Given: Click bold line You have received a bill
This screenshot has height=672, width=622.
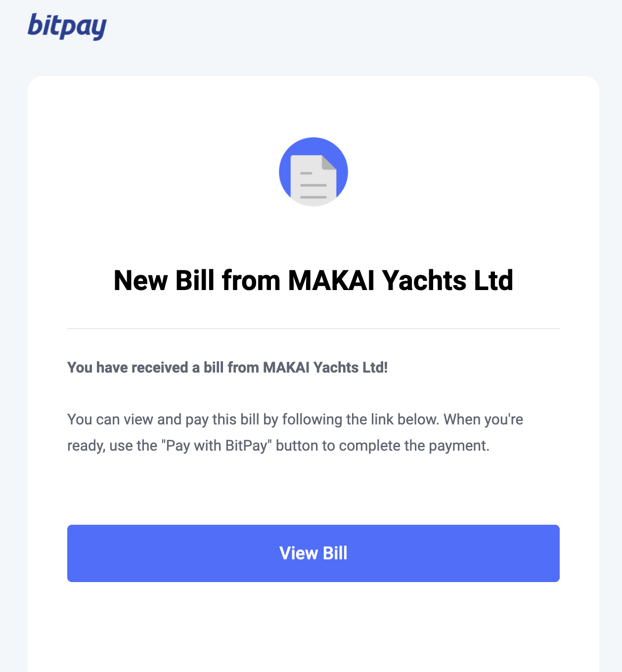Looking at the screenshot, I should (x=227, y=368).
